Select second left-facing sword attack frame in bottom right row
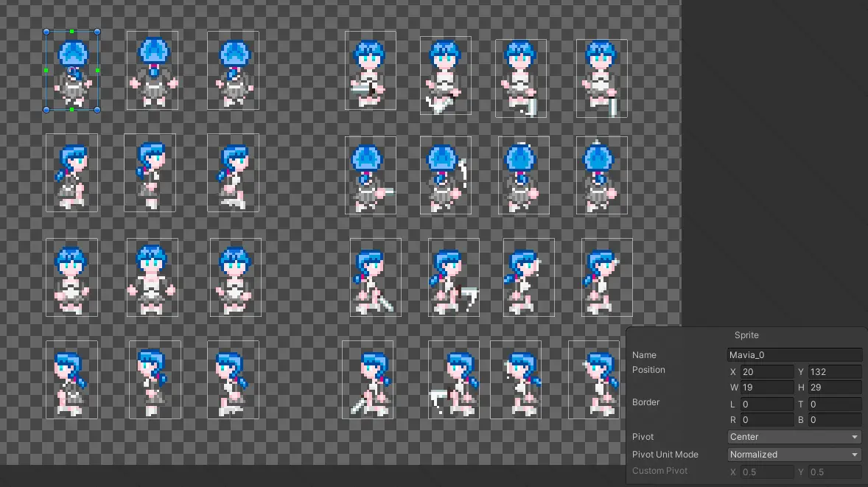Image resolution: width=868 pixels, height=487 pixels. click(454, 379)
